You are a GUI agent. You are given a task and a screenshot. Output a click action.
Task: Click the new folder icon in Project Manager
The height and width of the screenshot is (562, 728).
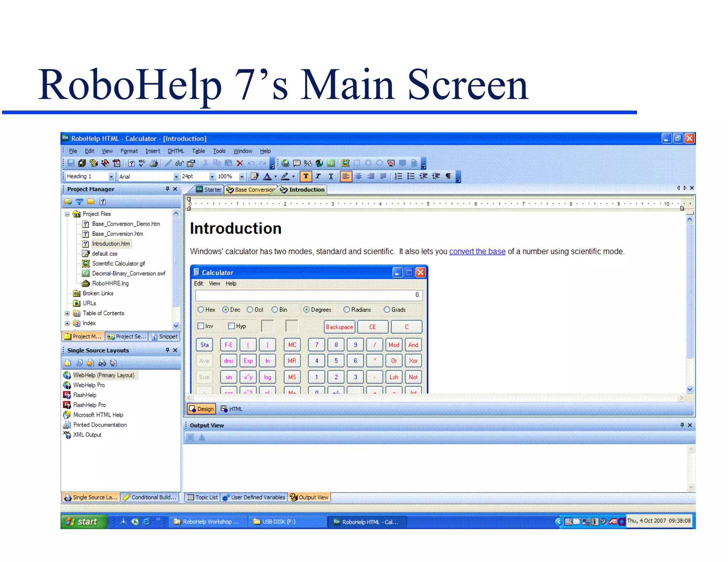(91, 201)
